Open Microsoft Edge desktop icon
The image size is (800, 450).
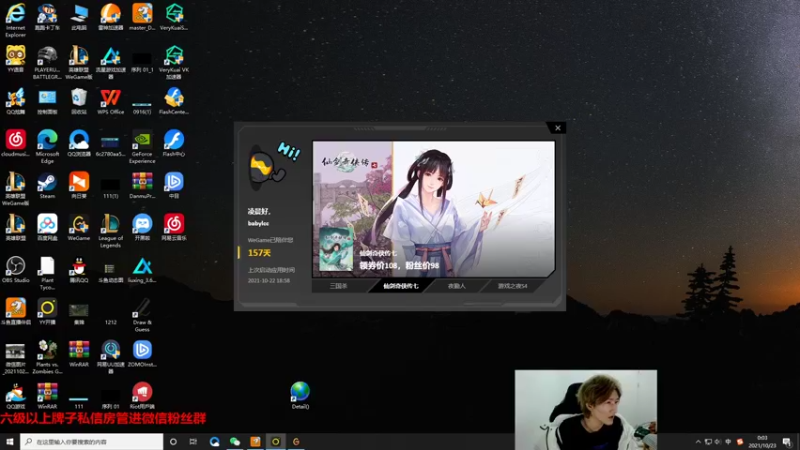(x=47, y=146)
